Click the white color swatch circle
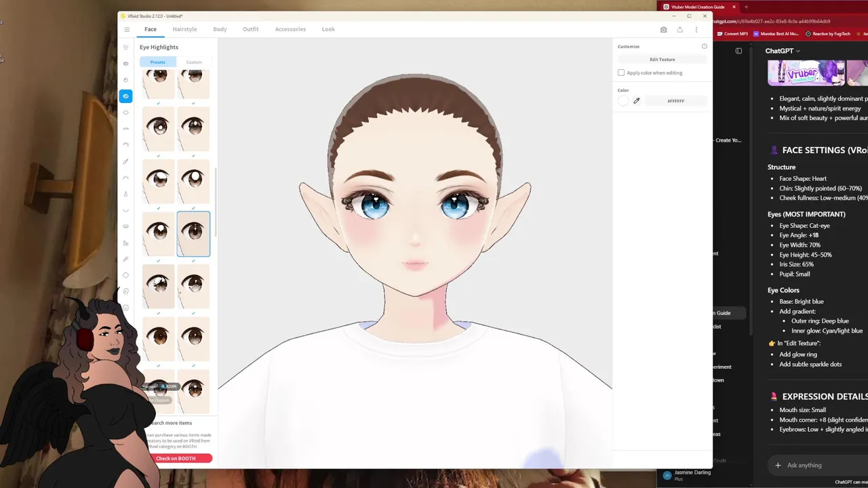This screenshot has width=868, height=488. (x=623, y=101)
